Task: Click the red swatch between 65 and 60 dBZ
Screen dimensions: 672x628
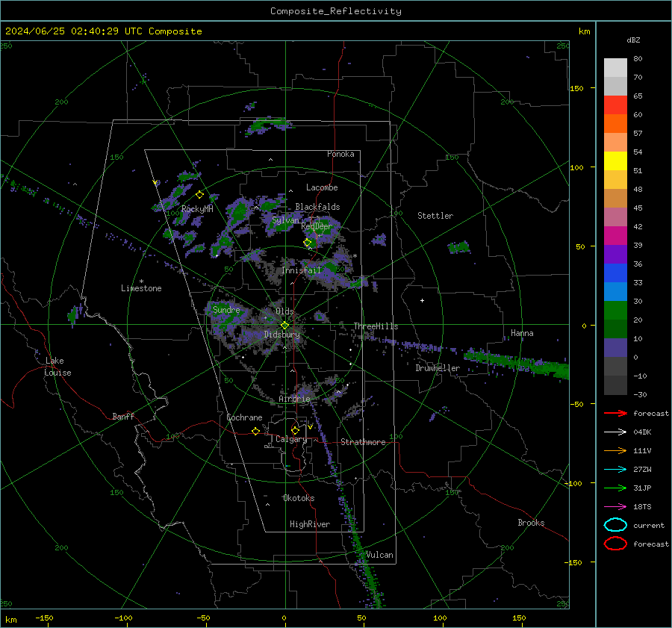Action: pyautogui.click(x=615, y=105)
